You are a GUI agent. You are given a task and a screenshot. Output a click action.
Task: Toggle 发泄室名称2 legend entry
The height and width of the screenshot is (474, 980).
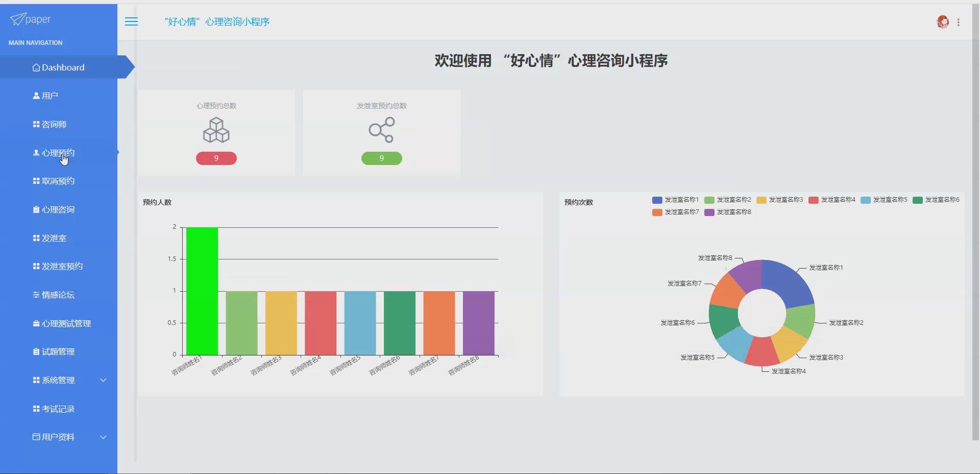pos(727,200)
